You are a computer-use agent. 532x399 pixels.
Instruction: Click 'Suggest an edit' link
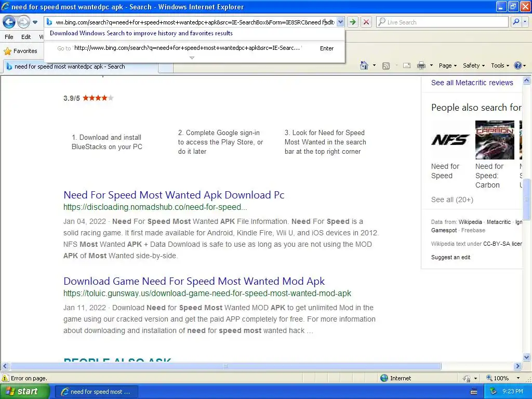450,257
